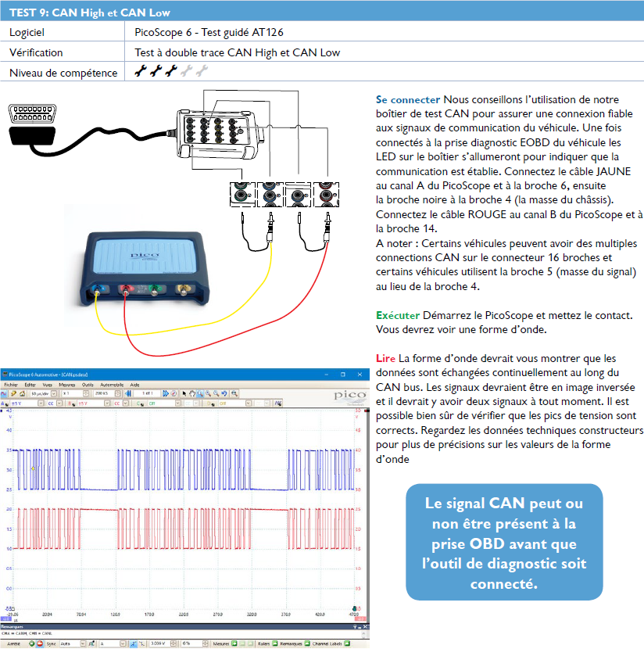Screen dimensions: 644x649
Task: Open the channel C options button
Action: point(140,403)
